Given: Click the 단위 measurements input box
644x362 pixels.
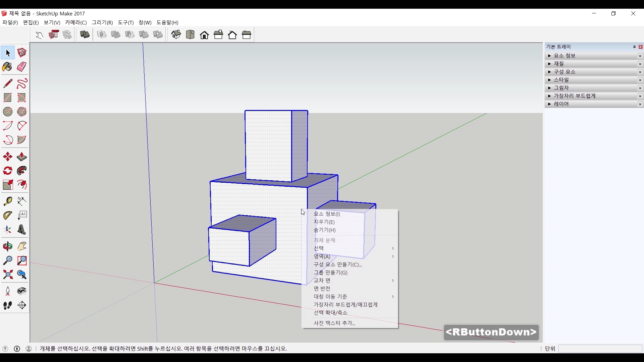Looking at the screenshot, I should pyautogui.click(x=600, y=349).
